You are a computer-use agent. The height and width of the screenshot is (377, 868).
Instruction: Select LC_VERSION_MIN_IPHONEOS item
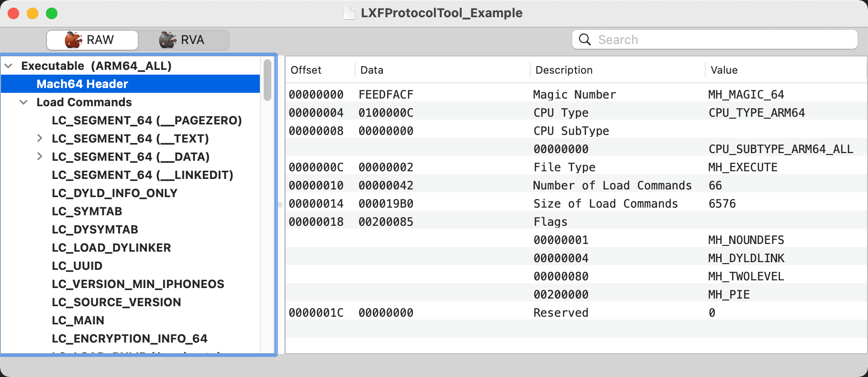click(x=138, y=284)
